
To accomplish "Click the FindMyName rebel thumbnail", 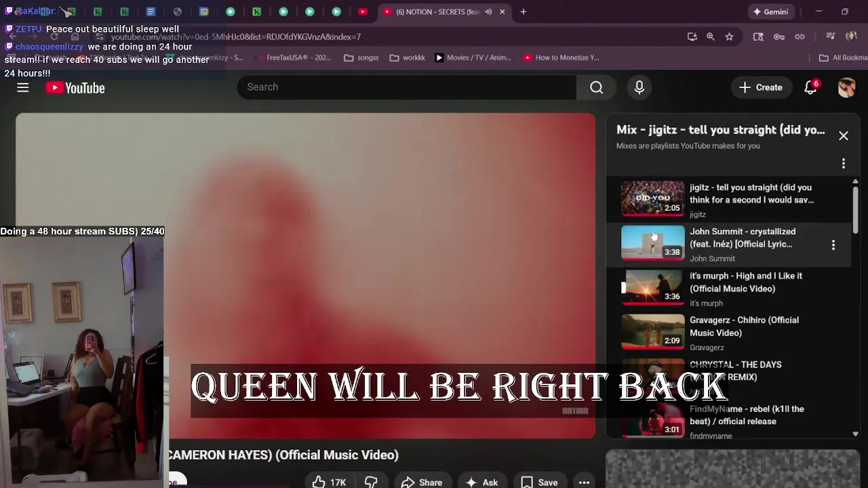I will (653, 420).
